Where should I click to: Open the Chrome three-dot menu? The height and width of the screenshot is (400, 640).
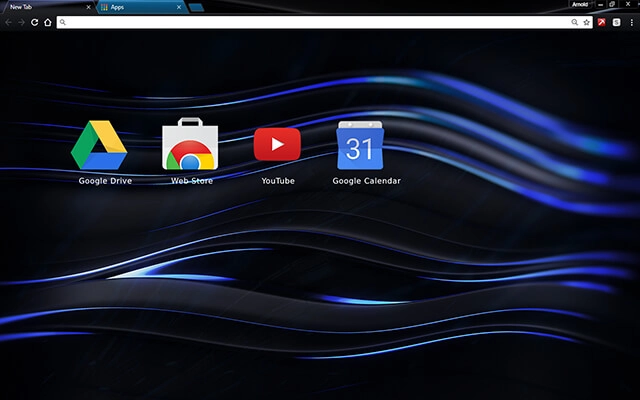coord(631,22)
